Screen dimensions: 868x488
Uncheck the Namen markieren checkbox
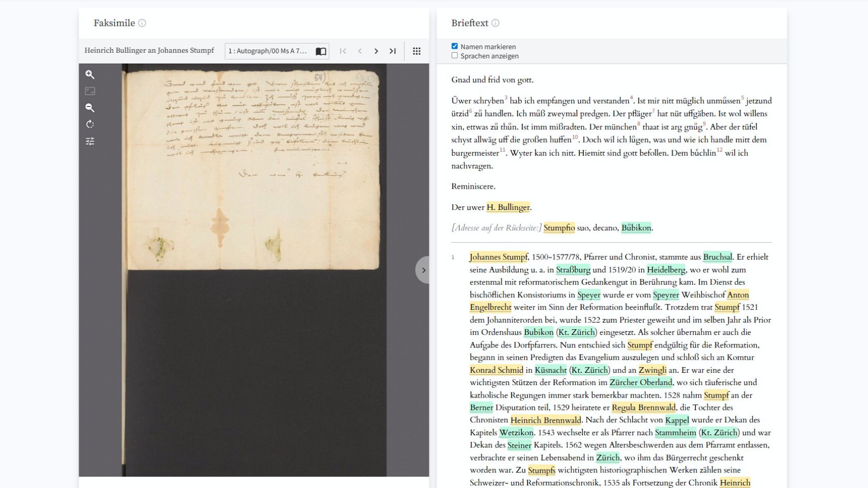(455, 46)
